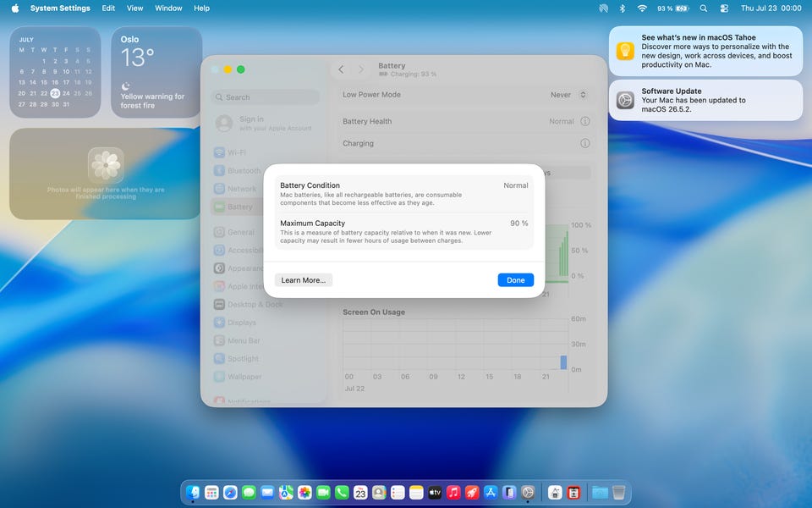The height and width of the screenshot is (508, 812).
Task: Click the Done button in the dialog
Action: [x=515, y=280]
